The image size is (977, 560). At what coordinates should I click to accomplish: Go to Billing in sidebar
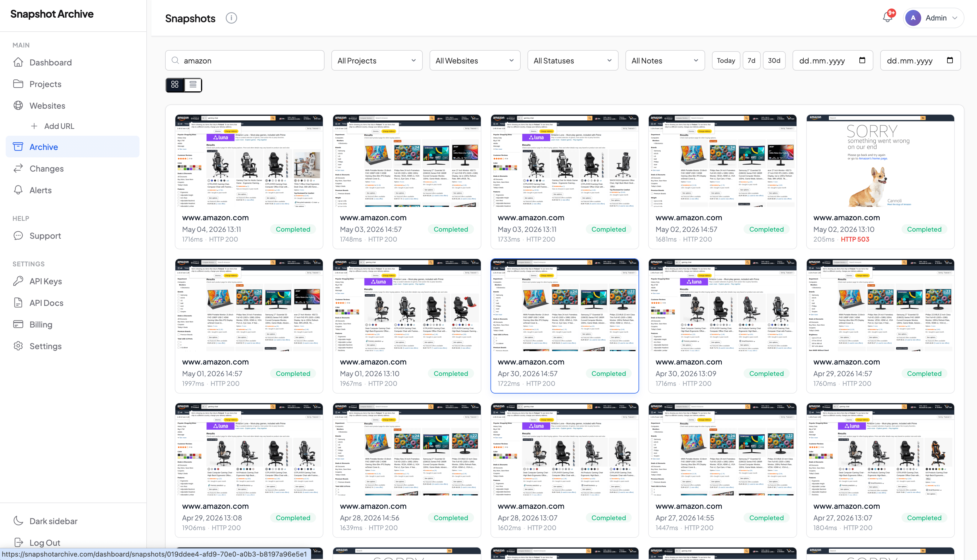(x=41, y=324)
